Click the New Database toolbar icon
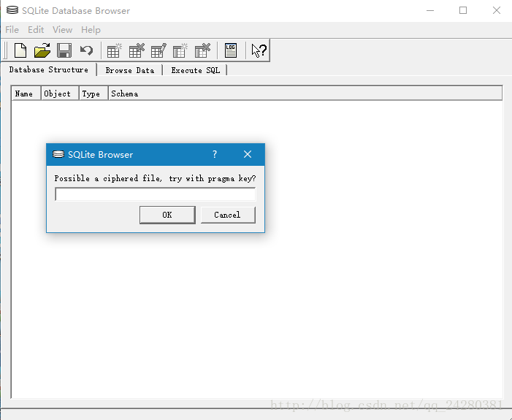Image resolution: width=512 pixels, height=420 pixels. pyautogui.click(x=20, y=50)
